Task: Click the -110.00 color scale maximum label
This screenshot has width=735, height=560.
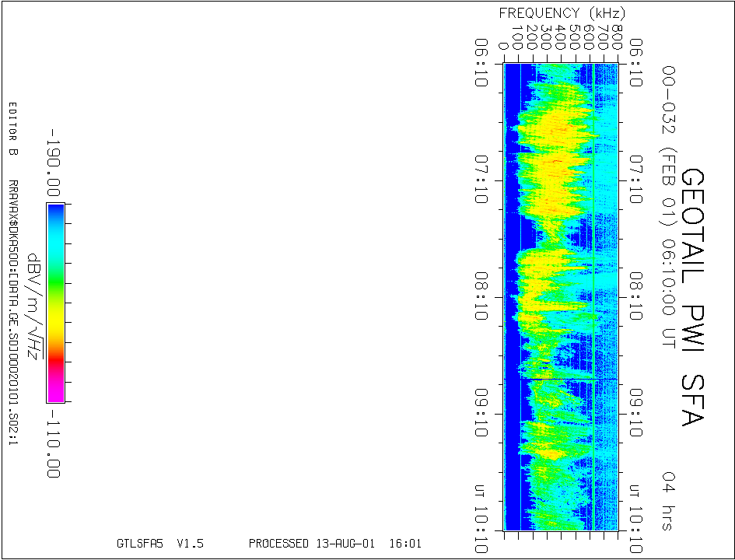Action: click(x=54, y=444)
